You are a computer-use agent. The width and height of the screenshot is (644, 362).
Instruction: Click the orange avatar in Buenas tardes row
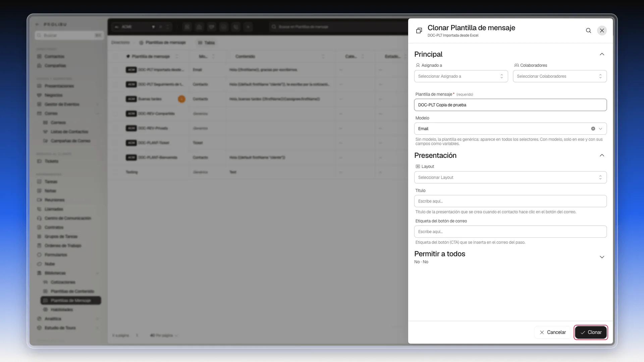(x=181, y=99)
